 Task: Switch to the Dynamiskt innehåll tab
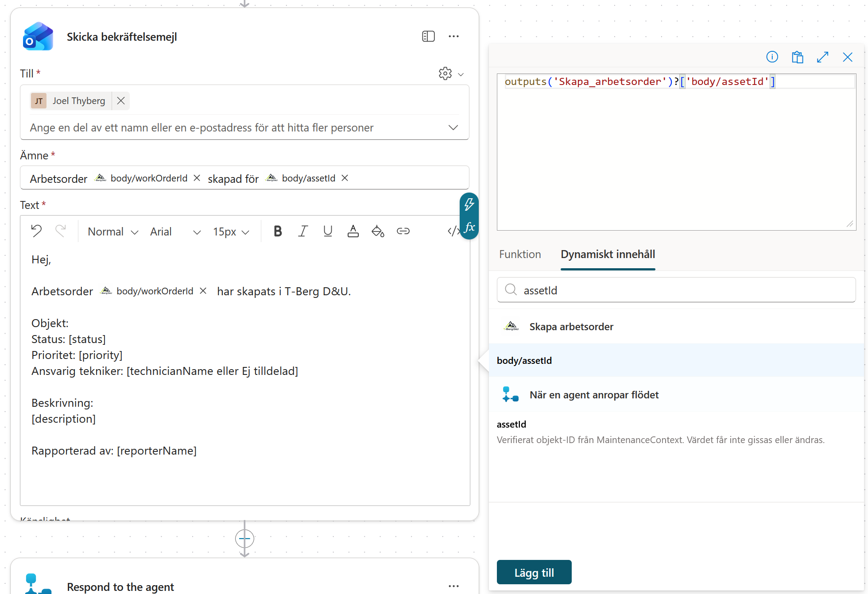608,255
